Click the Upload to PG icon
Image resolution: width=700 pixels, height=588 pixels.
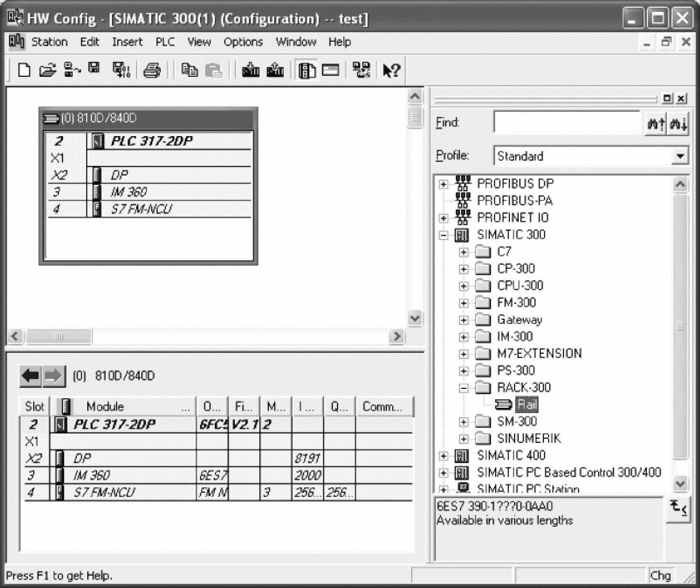pyautogui.click(x=275, y=70)
